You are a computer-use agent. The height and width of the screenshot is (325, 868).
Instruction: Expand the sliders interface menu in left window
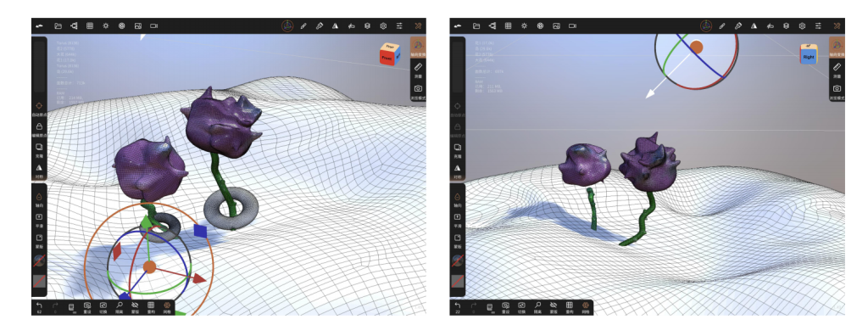pos(399,25)
